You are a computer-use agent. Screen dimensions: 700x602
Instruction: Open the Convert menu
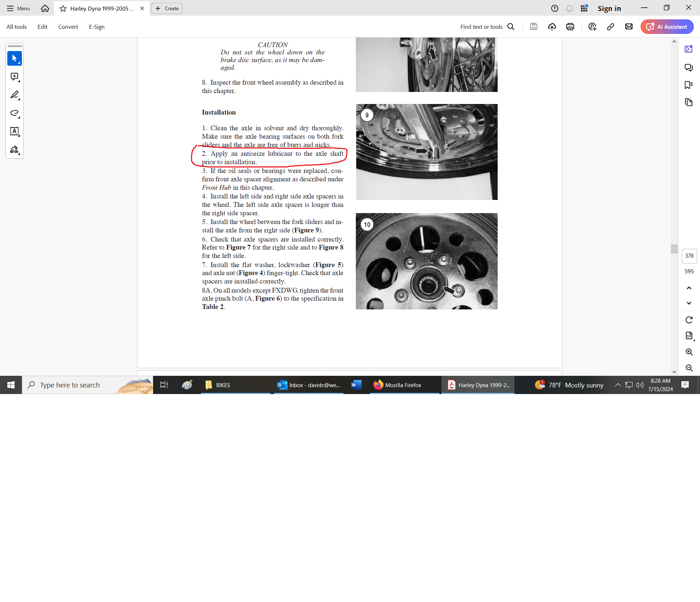tap(68, 27)
